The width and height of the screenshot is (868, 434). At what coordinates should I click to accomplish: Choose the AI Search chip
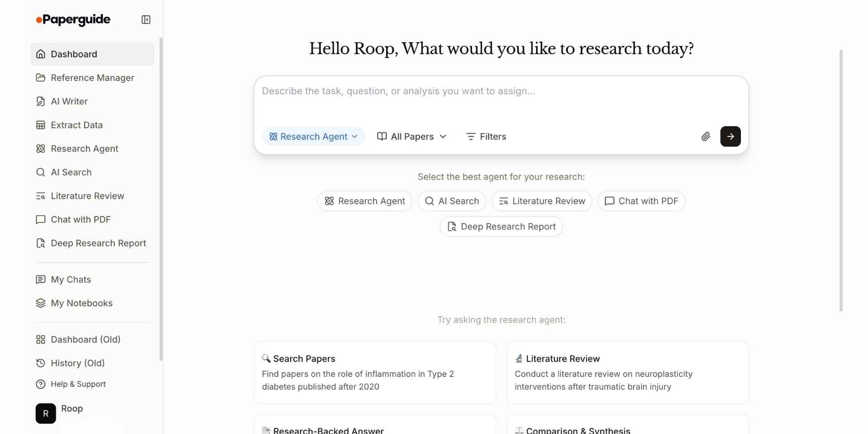click(x=452, y=201)
